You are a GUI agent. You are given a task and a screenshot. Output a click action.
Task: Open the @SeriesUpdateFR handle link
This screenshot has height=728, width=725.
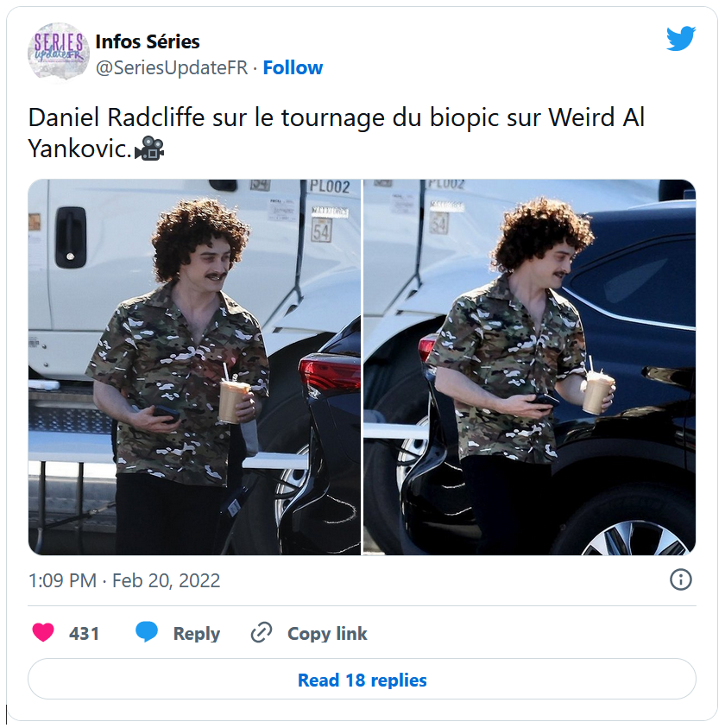point(172,67)
